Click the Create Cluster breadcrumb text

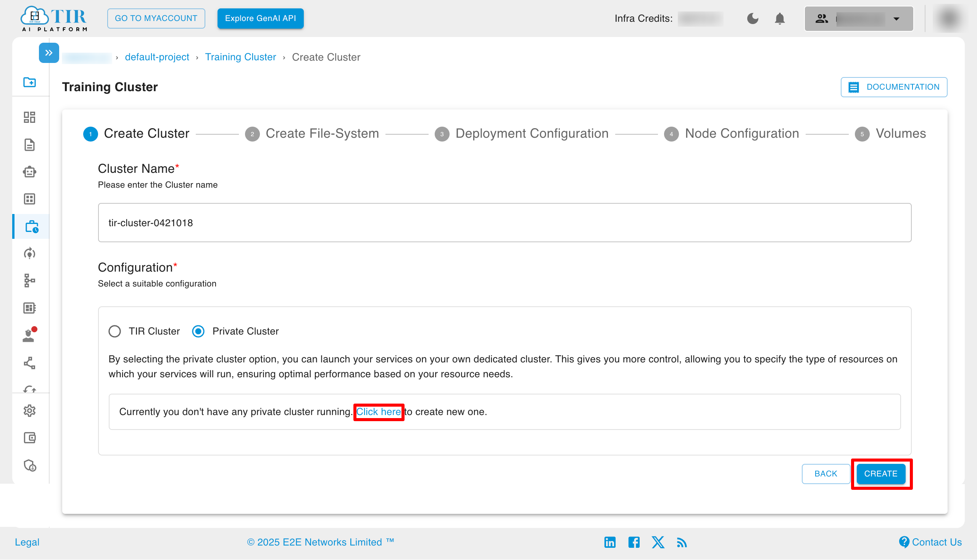[x=326, y=57]
